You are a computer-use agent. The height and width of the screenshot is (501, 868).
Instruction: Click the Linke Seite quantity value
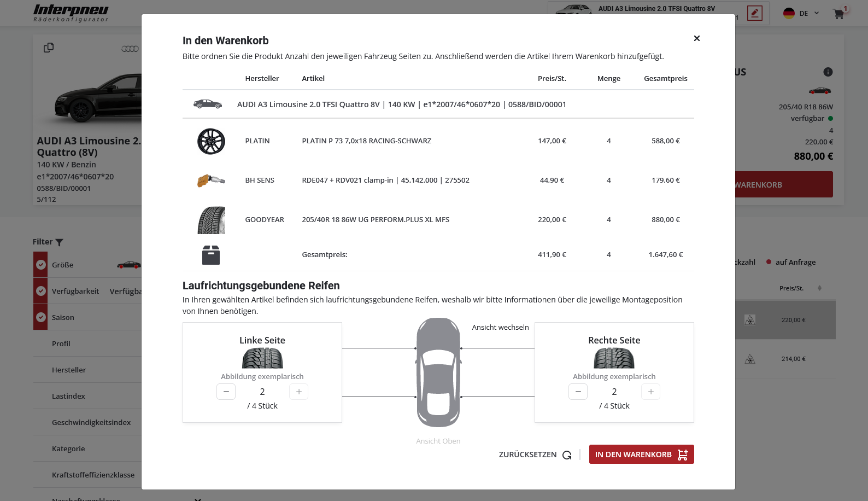pyautogui.click(x=262, y=392)
